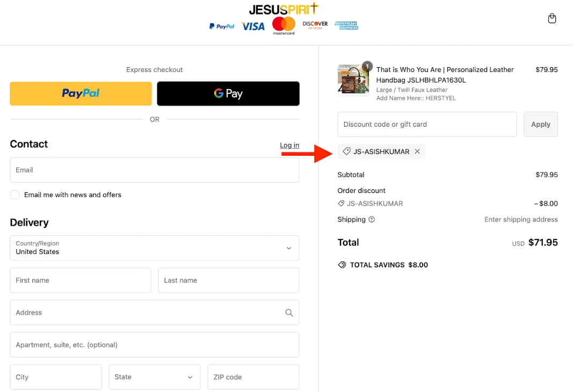Open the Country/Region dropdown
The image size is (573, 392).
tap(154, 248)
